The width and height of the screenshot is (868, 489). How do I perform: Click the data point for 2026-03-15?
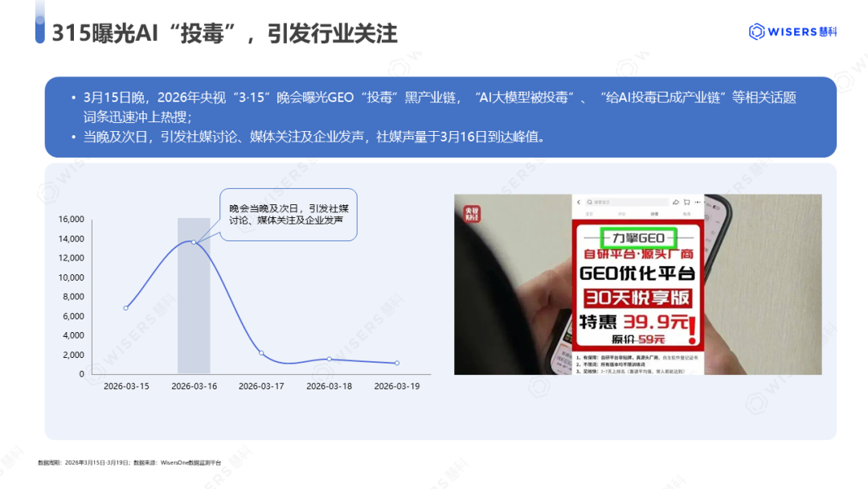point(126,308)
